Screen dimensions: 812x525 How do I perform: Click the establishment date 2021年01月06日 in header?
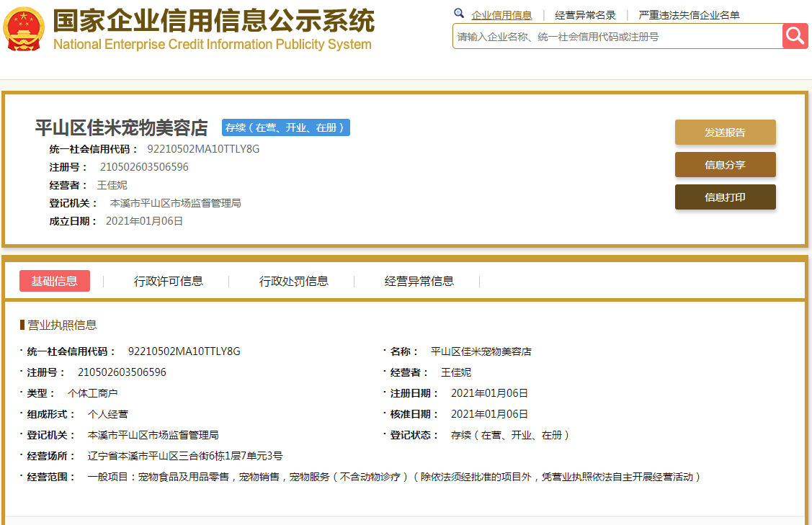coord(145,221)
